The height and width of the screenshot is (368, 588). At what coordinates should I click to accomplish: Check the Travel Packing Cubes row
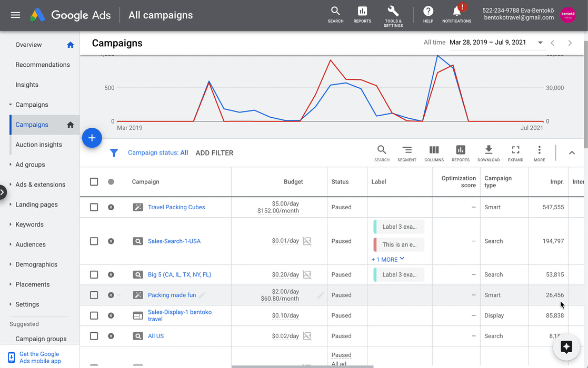pyautogui.click(x=94, y=207)
